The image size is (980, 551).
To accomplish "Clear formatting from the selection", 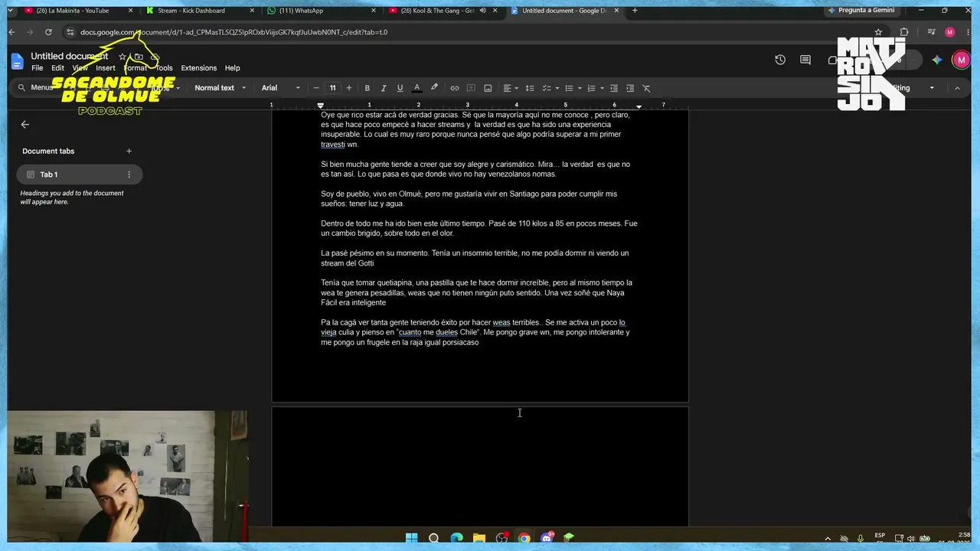I will 646,88.
